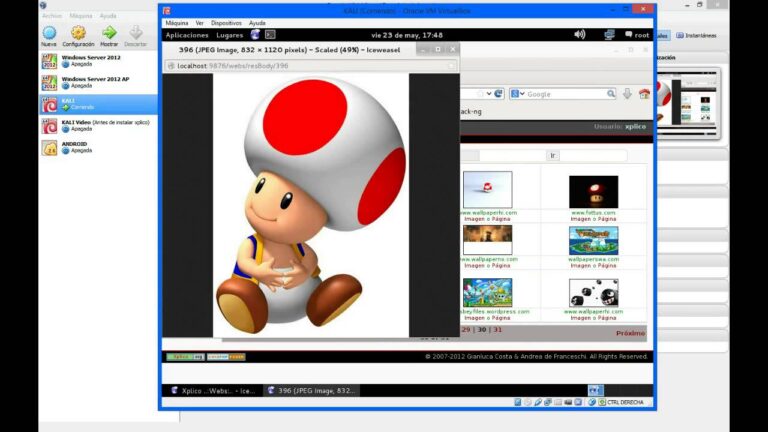The image size is (768, 432).
Task: Open the Dispositivos menu
Action: click(226, 23)
